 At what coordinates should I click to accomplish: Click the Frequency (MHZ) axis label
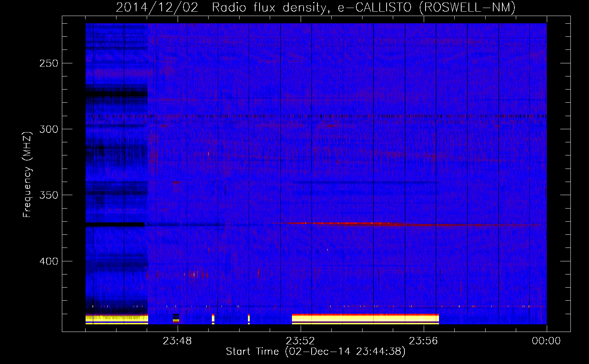click(27, 175)
